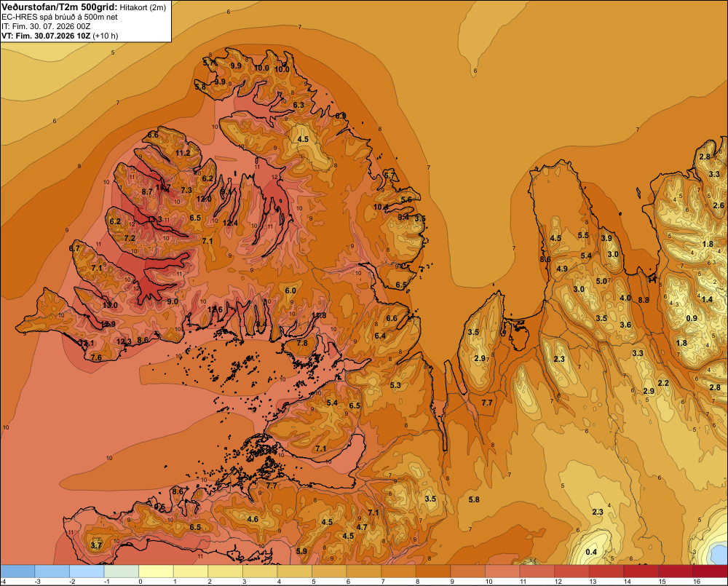
Task: Select the valid time line VT: Fim. 30.07.2026 10Z
Action: tap(60, 36)
